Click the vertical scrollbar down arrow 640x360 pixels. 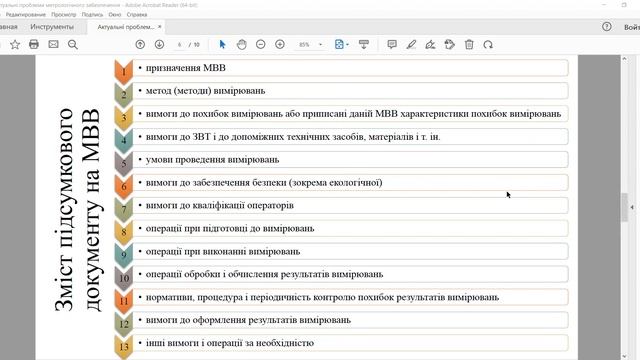tap(624, 356)
